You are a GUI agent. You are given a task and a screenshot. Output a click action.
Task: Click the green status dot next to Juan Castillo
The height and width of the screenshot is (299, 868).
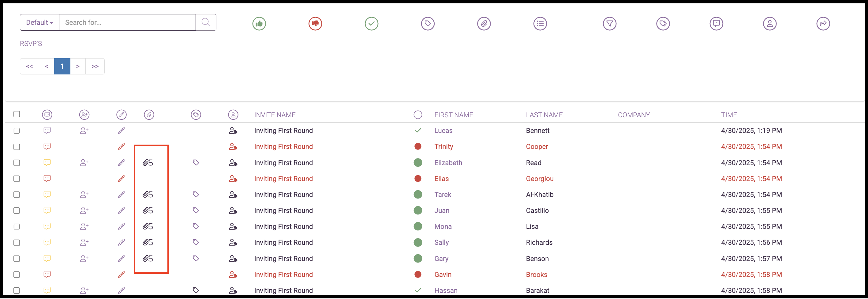click(418, 210)
